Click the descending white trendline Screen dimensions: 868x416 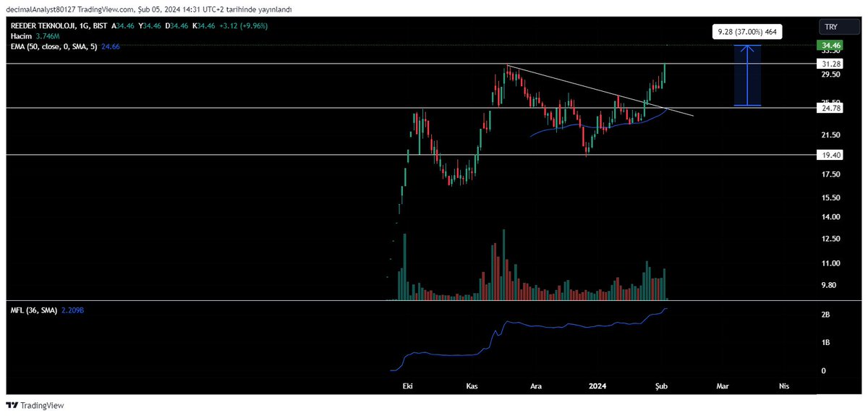(x=600, y=91)
